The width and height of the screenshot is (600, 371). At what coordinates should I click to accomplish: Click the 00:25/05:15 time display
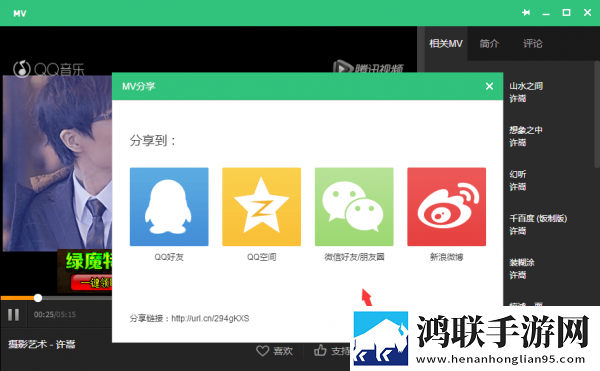click(55, 315)
